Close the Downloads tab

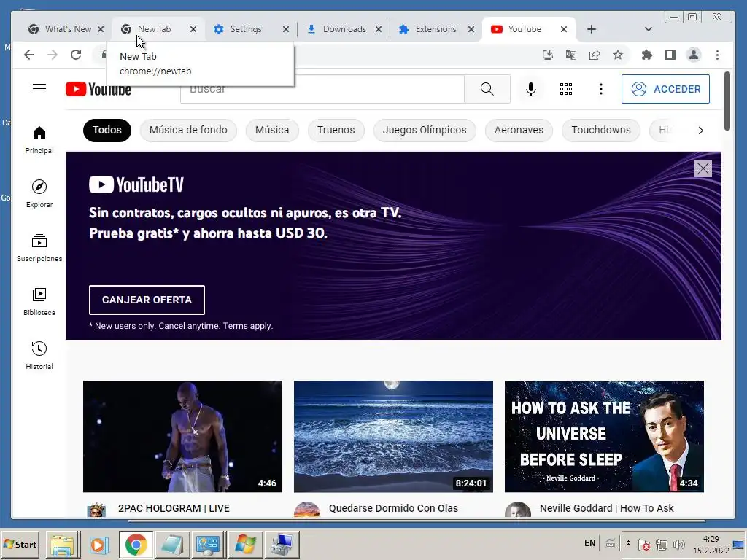tap(379, 29)
